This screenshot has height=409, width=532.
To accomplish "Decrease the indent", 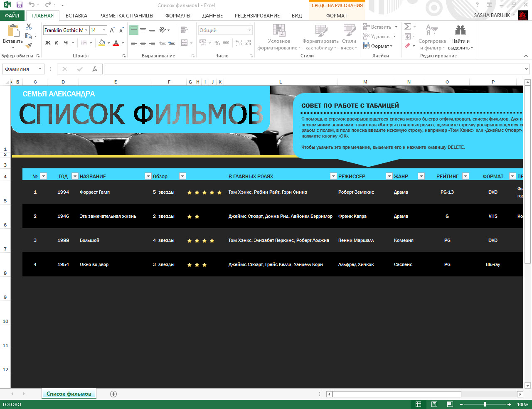I will click(x=163, y=43).
